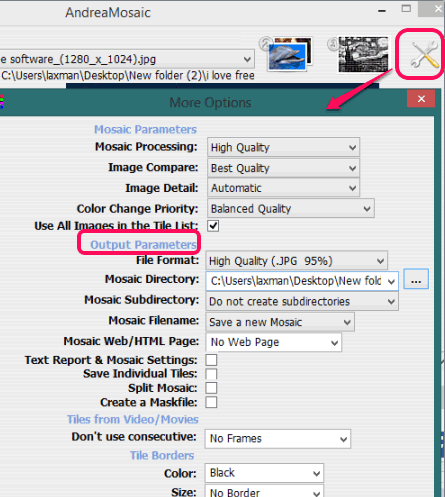Minimize the AndreaMosaic window

[382, 11]
